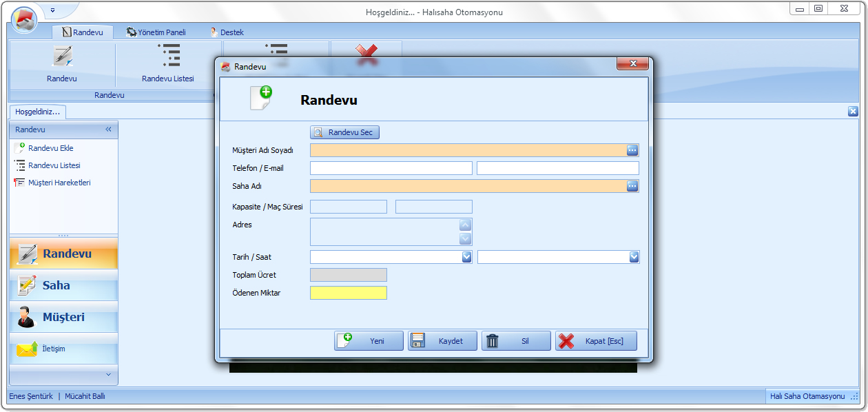Open the Müşteri navigation section
The image size is (868, 412).
(x=63, y=317)
